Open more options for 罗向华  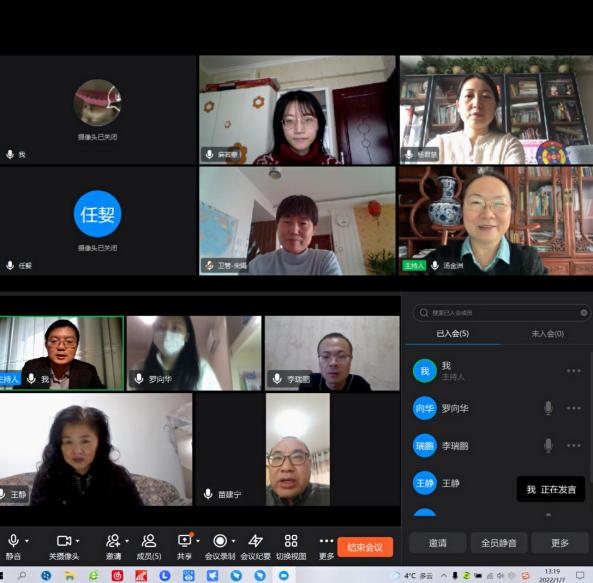click(573, 408)
